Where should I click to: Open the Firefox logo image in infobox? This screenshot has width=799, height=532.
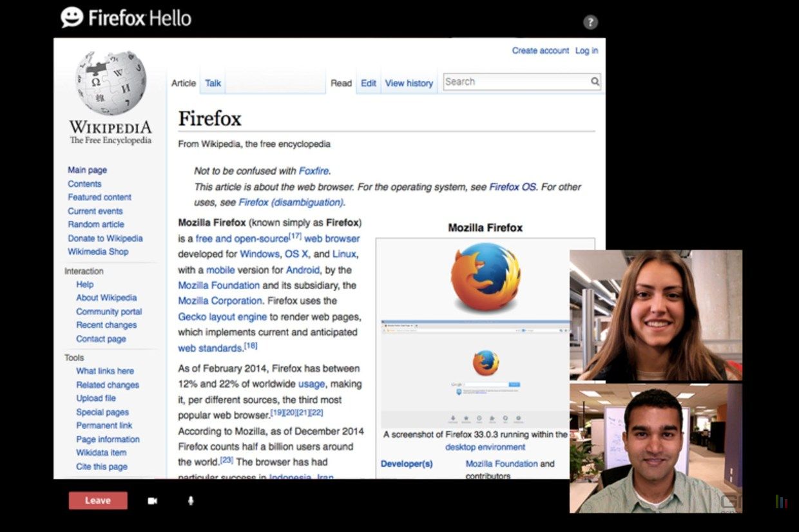pos(485,277)
